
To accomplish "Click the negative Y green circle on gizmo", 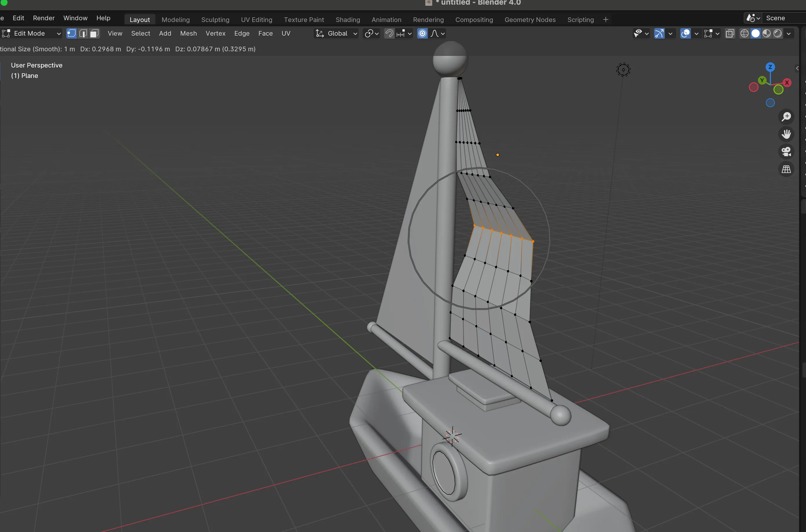I will point(778,90).
